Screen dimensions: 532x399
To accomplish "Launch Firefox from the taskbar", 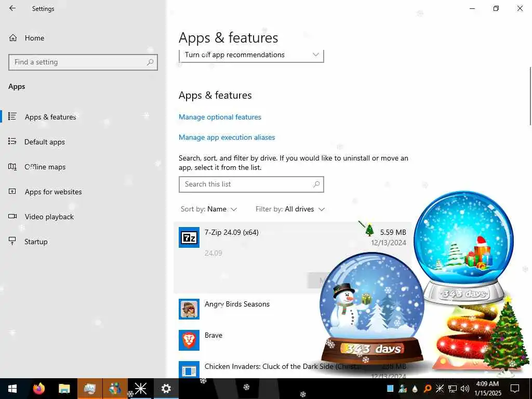I will coord(38,389).
